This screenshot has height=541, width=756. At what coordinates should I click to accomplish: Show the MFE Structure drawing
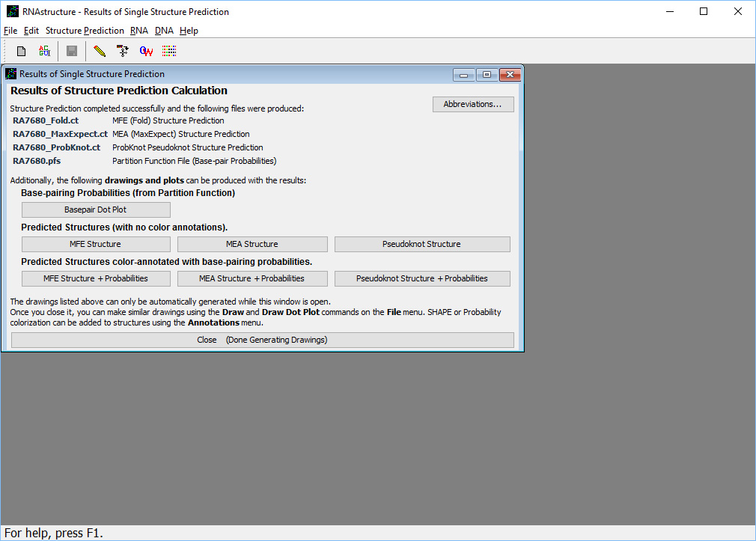pyautogui.click(x=96, y=244)
